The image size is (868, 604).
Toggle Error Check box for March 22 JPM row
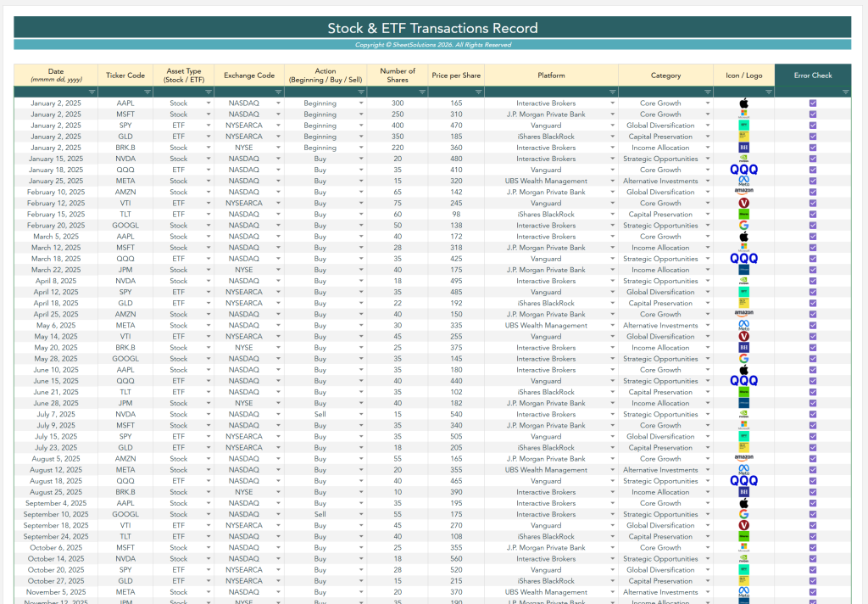pos(813,270)
